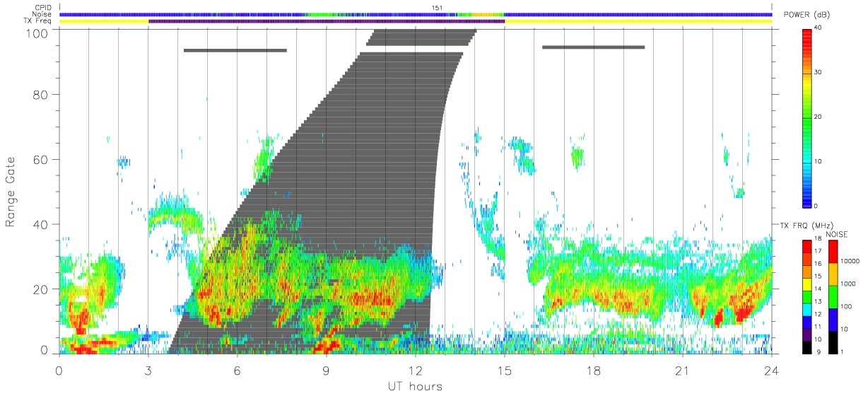Click the 20 tick on the POWER colorbar

(x=819, y=117)
